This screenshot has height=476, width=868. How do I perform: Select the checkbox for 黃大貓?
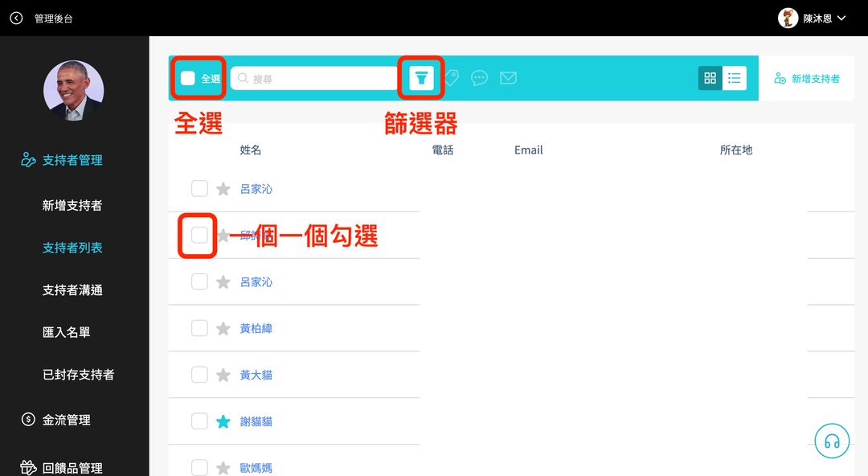(199, 375)
